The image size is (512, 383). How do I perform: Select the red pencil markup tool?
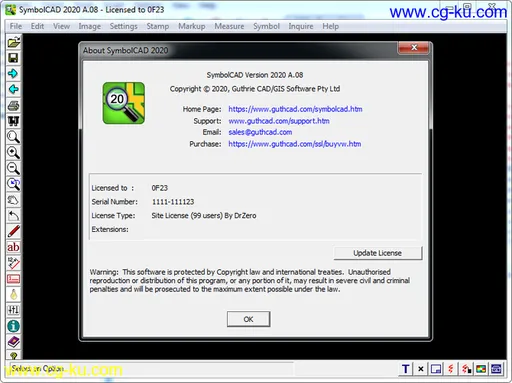(x=13, y=231)
